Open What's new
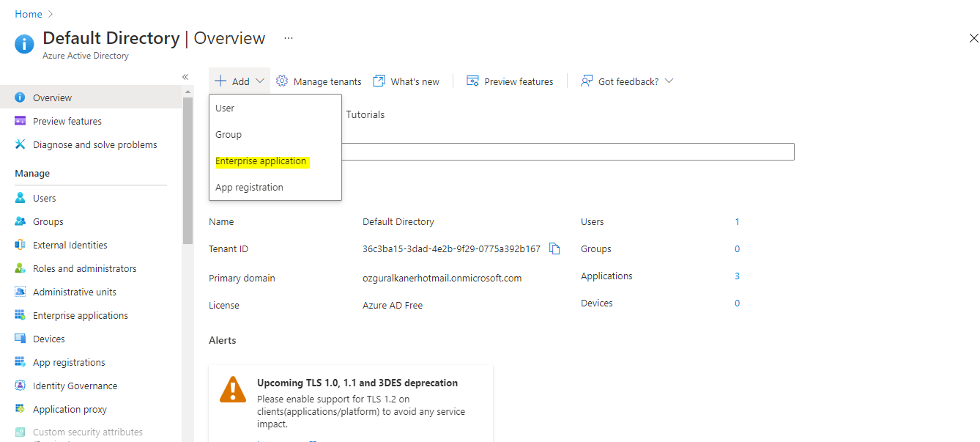The width and height of the screenshot is (980, 442). tap(407, 81)
